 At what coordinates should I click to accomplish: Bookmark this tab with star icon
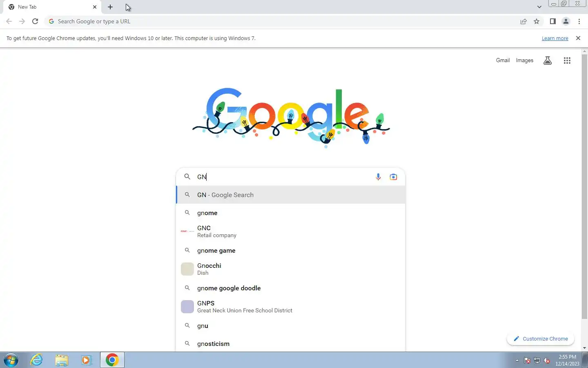[537, 21]
